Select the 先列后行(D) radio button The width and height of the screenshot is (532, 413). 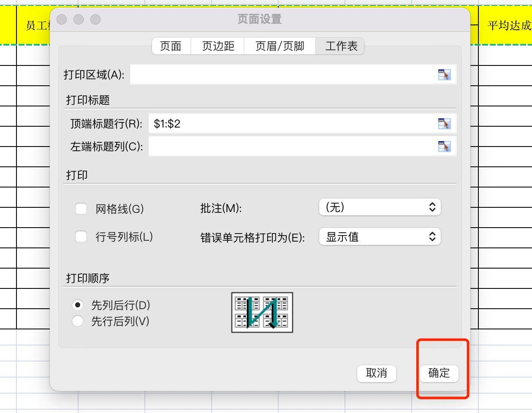pos(78,305)
